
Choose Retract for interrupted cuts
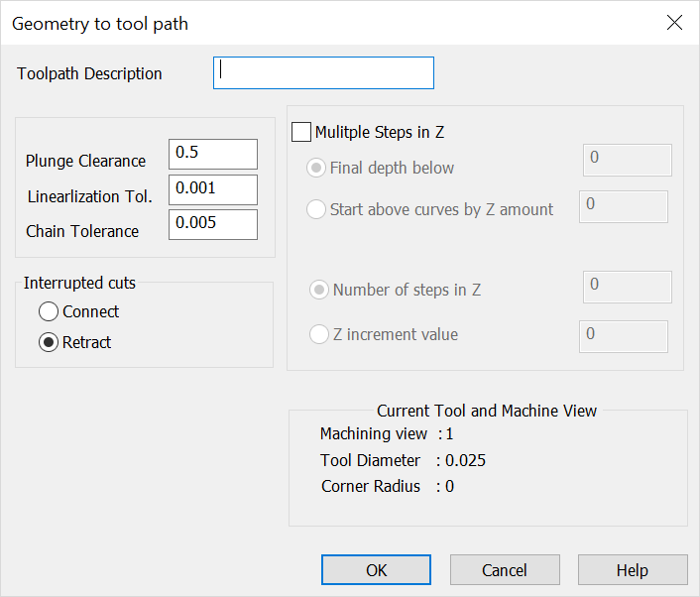pyautogui.click(x=49, y=342)
